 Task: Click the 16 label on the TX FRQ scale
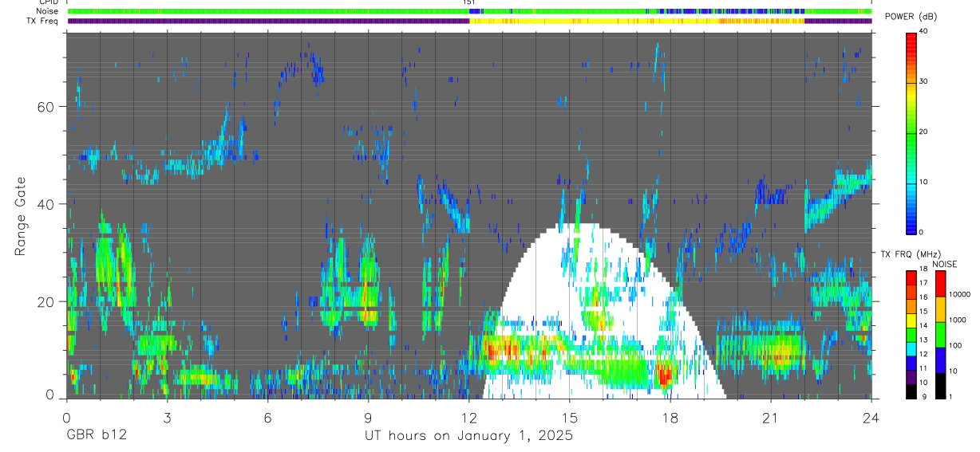point(923,297)
